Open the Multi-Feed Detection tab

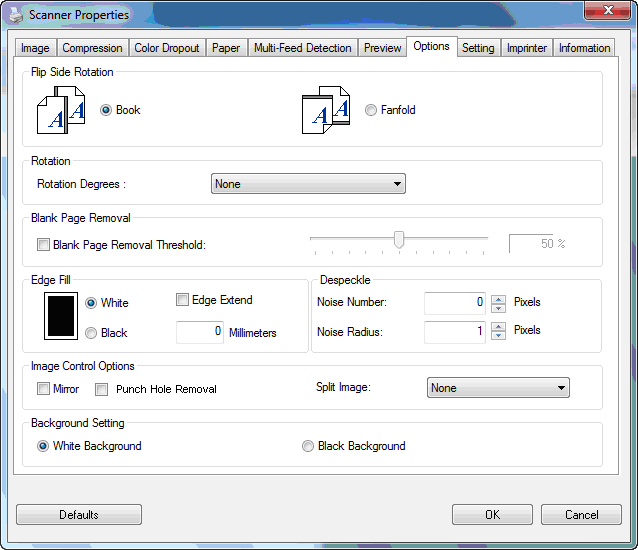pos(303,48)
